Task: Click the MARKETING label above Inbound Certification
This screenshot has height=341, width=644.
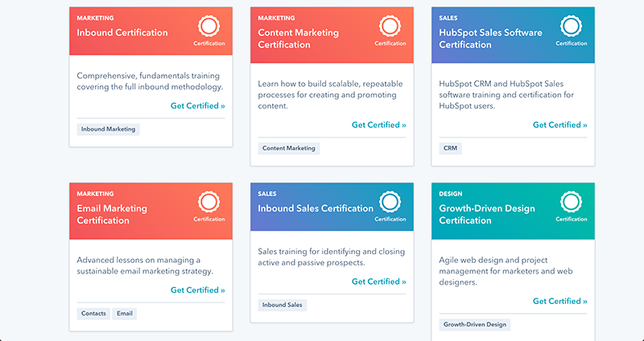Action: tap(95, 18)
